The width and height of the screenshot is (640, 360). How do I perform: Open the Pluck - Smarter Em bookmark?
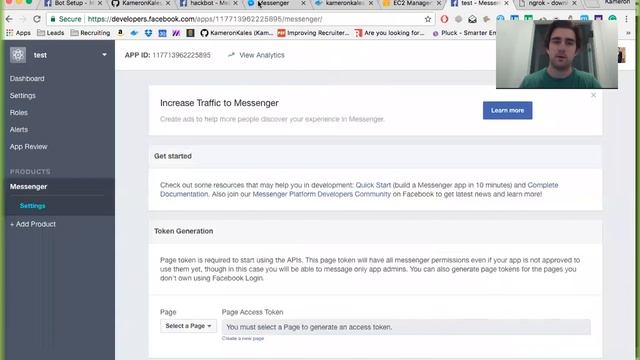[464, 33]
